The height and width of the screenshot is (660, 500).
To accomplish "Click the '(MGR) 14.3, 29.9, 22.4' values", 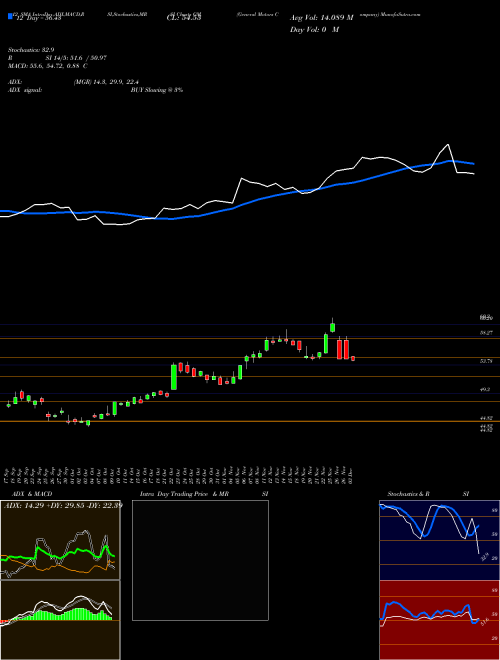I will pos(106,82).
